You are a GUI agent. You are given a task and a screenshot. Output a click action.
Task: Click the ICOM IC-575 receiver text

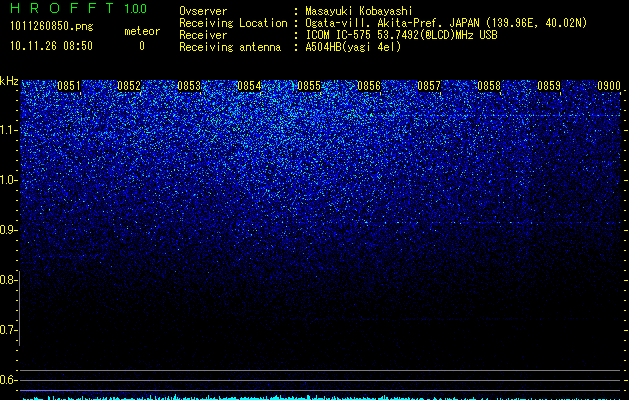click(401, 35)
